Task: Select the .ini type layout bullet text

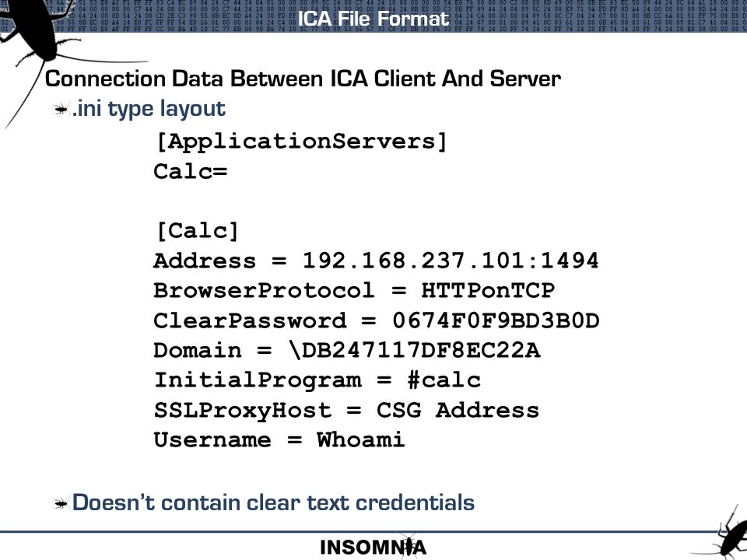Action: (x=149, y=109)
